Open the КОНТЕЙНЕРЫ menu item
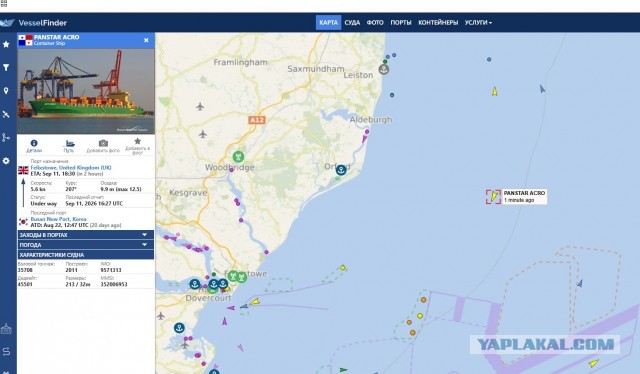This screenshot has height=374, width=640. point(438,22)
